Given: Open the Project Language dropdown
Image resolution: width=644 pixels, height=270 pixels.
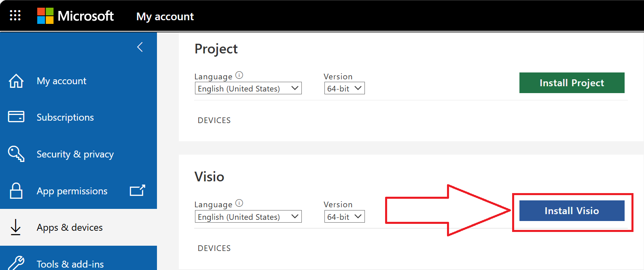Looking at the screenshot, I should [248, 88].
